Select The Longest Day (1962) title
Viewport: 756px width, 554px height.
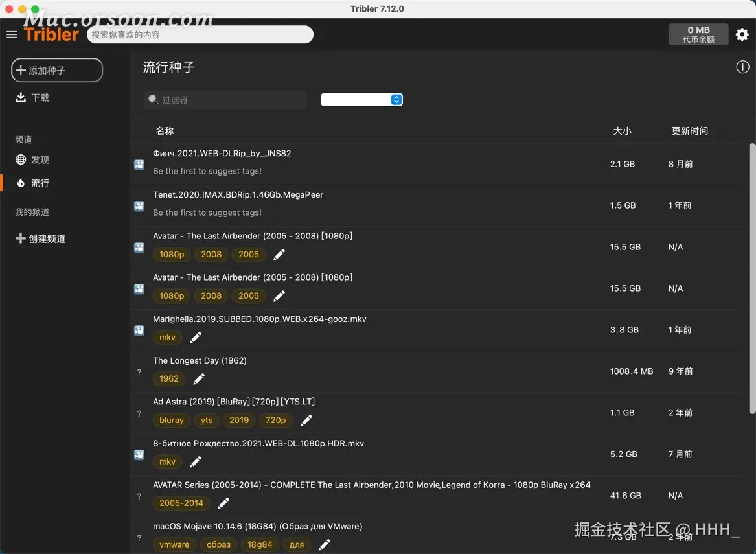(200, 361)
